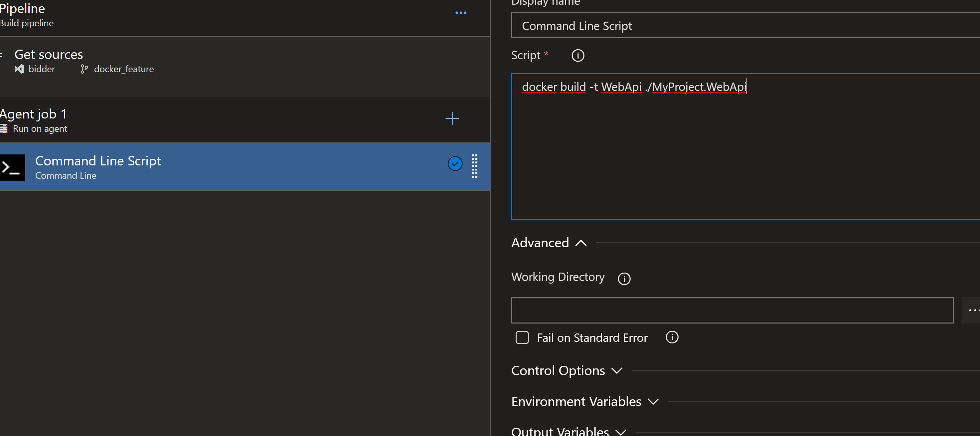This screenshot has width=980, height=436.
Task: Click the Command Line task terminal icon
Action: click(x=13, y=167)
